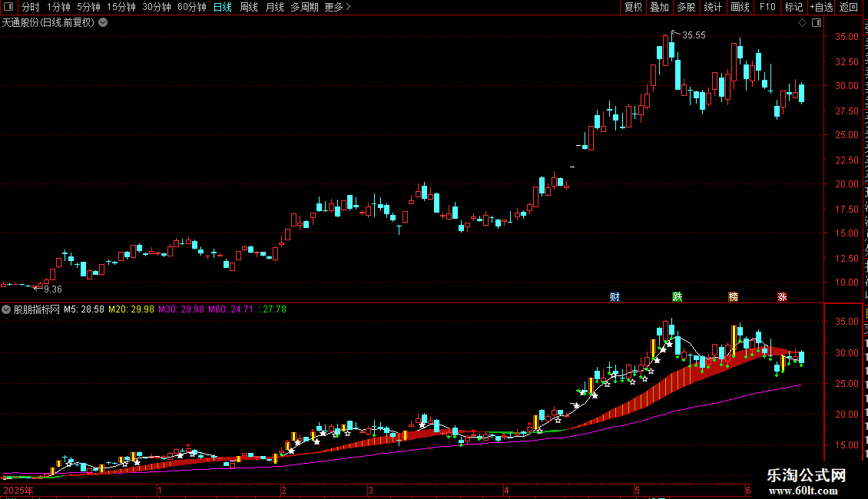Image resolution: width=868 pixels, height=499 pixels.
Task: Open the 跌 marker on the chart
Action: (x=677, y=297)
